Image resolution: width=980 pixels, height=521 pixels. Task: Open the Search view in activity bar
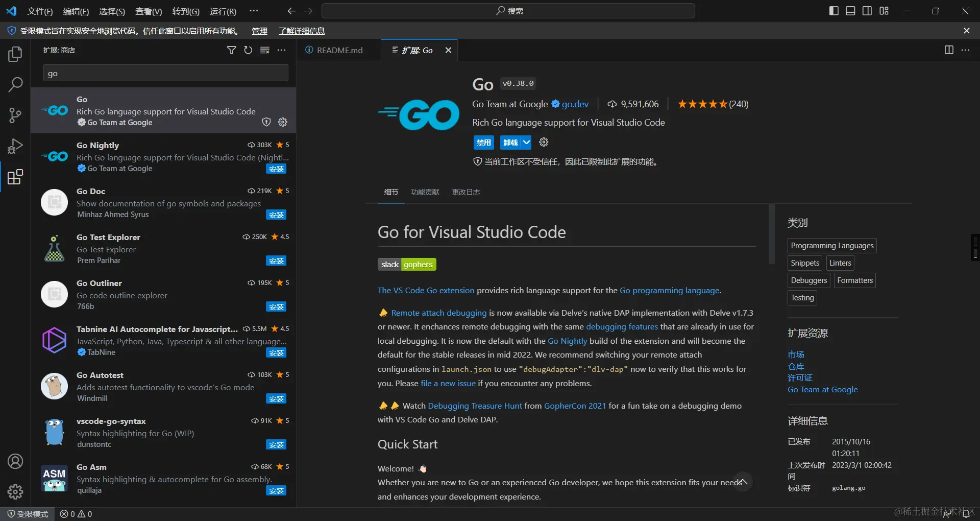tap(15, 85)
